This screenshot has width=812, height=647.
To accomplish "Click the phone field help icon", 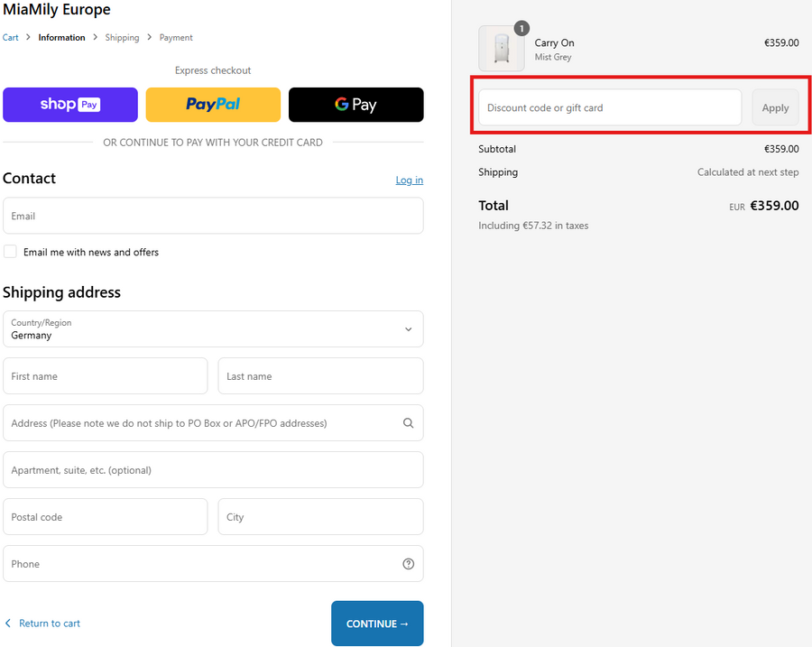I will tap(408, 564).
